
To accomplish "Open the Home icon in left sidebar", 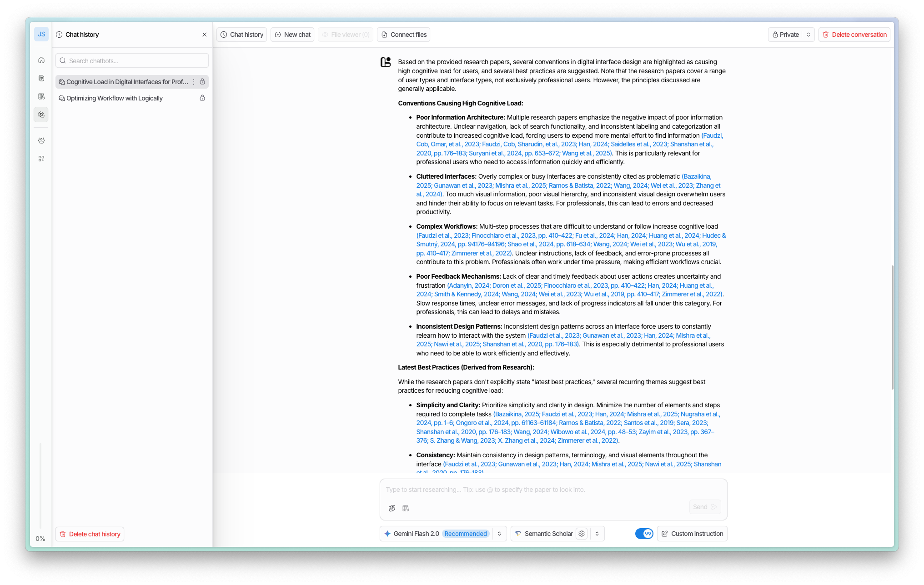I will [41, 60].
